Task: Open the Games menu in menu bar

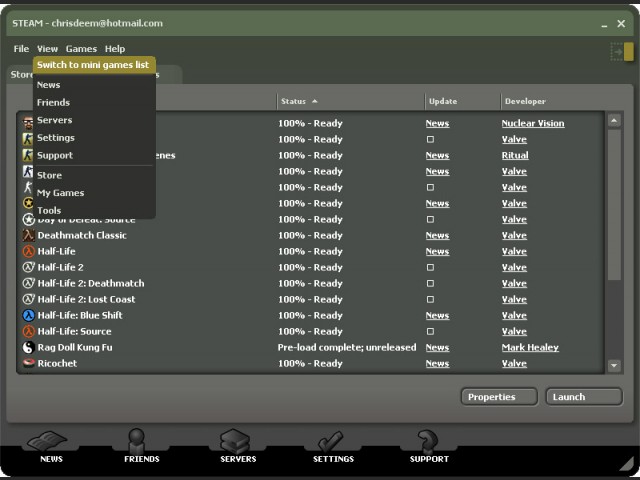Action: [x=81, y=49]
